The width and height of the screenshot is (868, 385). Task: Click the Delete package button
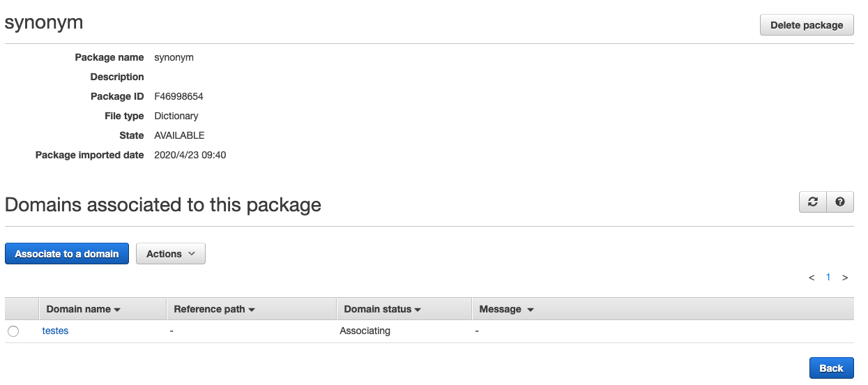(x=807, y=25)
